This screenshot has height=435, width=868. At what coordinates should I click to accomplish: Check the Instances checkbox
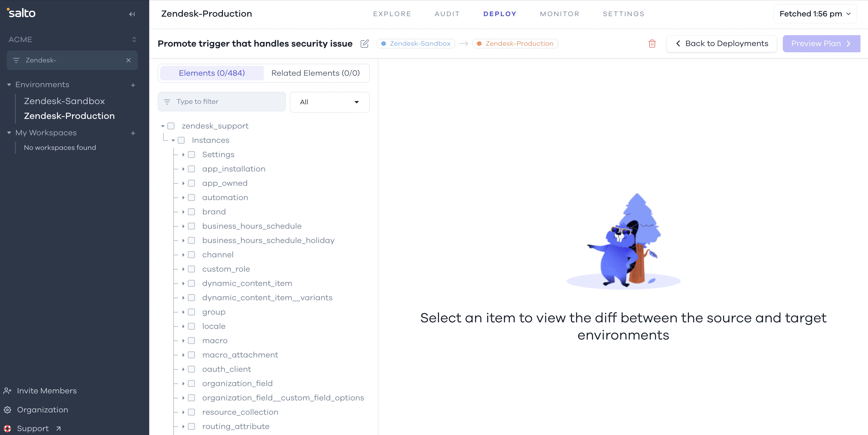(x=181, y=140)
